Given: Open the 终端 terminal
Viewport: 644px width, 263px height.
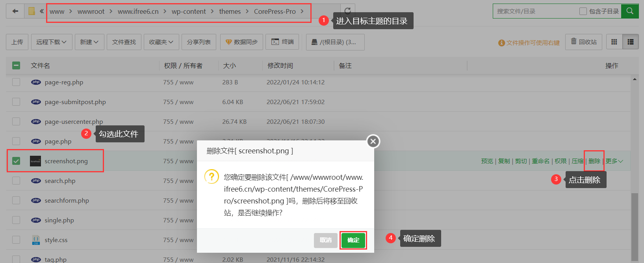Looking at the screenshot, I should point(282,42).
